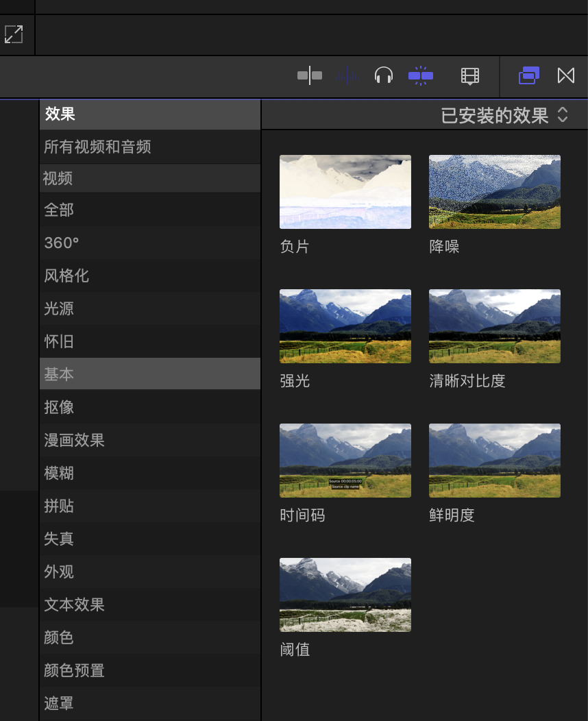Go to the 抠像 category
588x721 pixels.
tap(59, 407)
